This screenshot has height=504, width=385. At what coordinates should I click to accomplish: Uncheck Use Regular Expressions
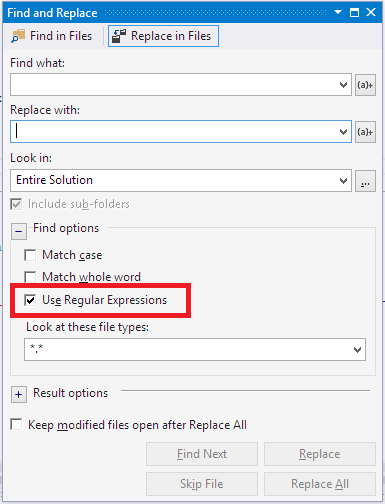[30, 300]
